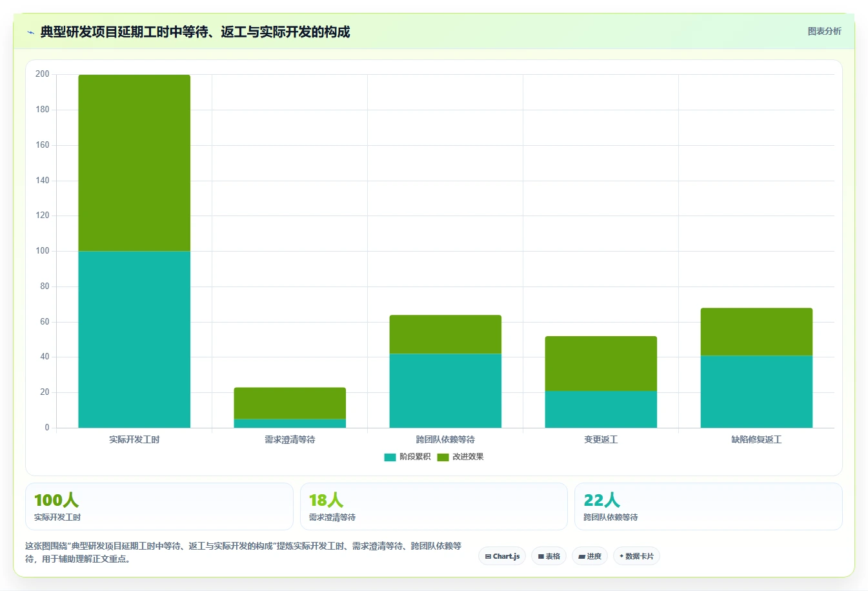Click the 缺陷修复返工 x-axis label
This screenshot has width=868, height=591.
tap(756, 439)
